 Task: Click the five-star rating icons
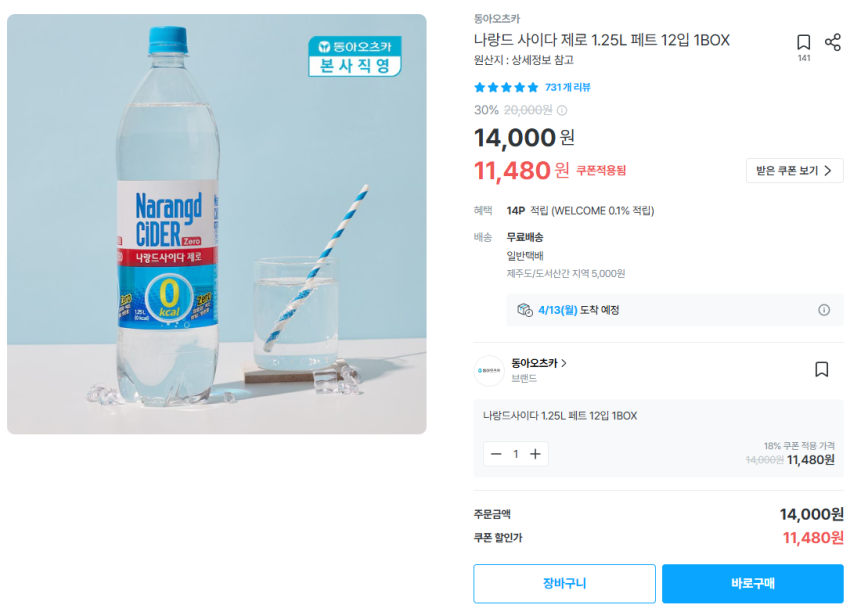click(506, 88)
